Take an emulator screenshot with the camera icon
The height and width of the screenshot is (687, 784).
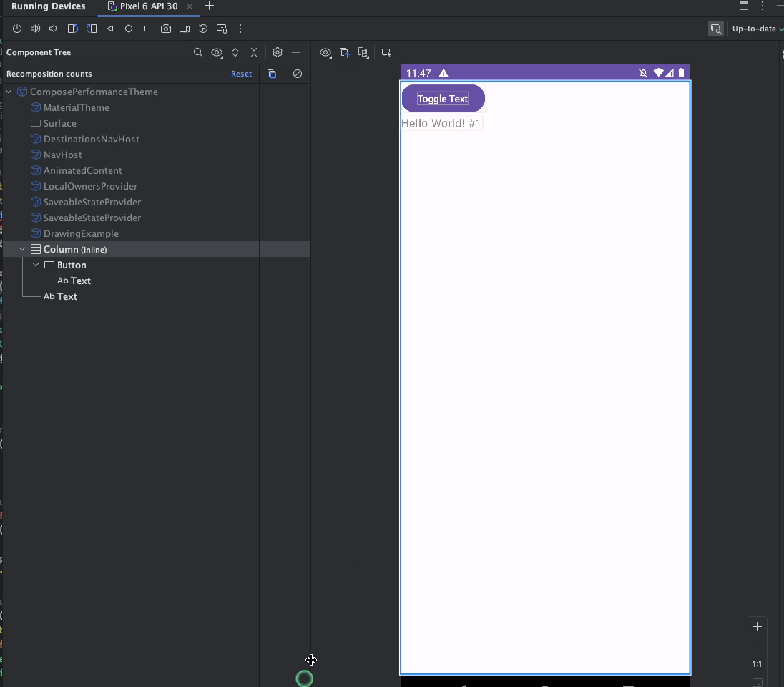(x=166, y=29)
